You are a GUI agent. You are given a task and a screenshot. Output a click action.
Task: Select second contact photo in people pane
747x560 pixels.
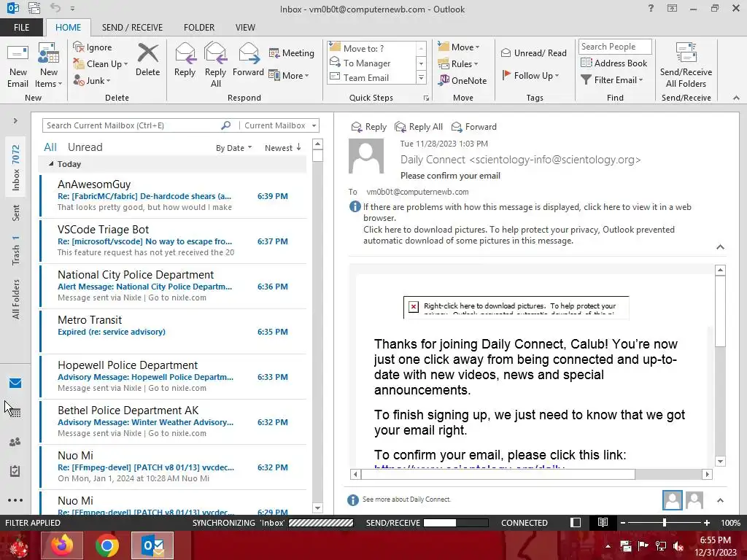coord(694,500)
